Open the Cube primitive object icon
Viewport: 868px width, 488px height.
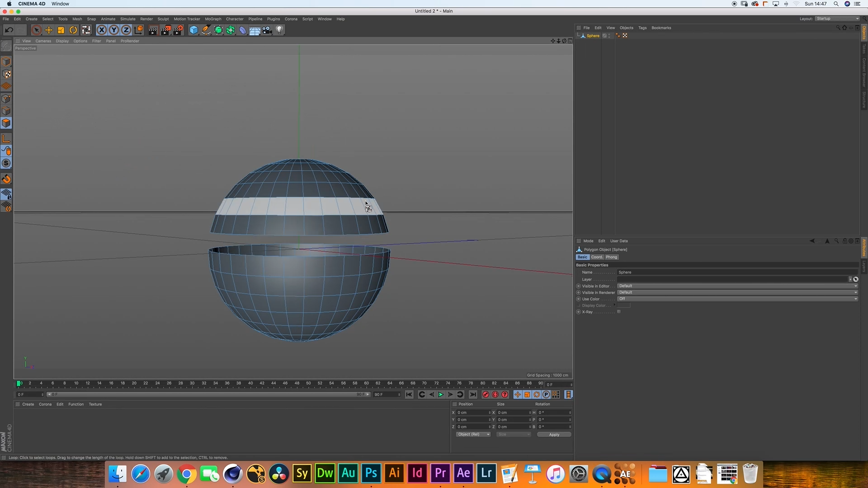click(x=193, y=30)
